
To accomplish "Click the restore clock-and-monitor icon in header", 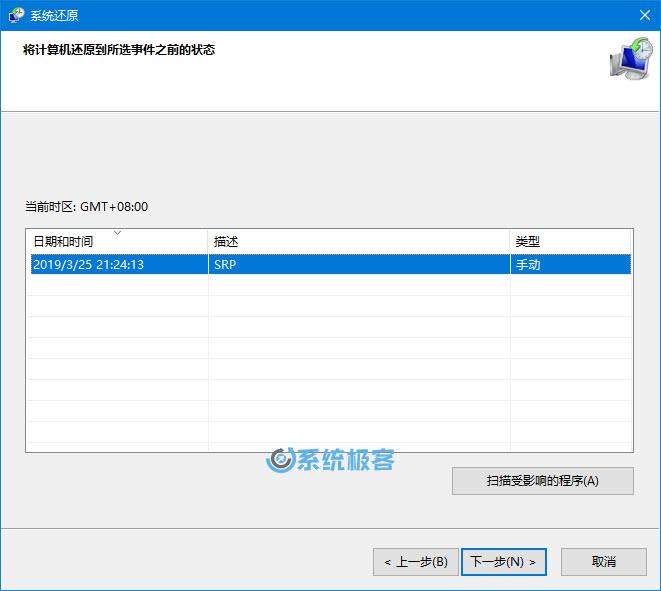I will [631, 58].
